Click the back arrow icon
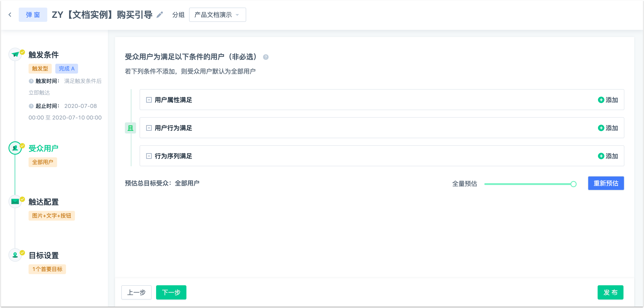This screenshot has height=308, width=644. [10, 15]
